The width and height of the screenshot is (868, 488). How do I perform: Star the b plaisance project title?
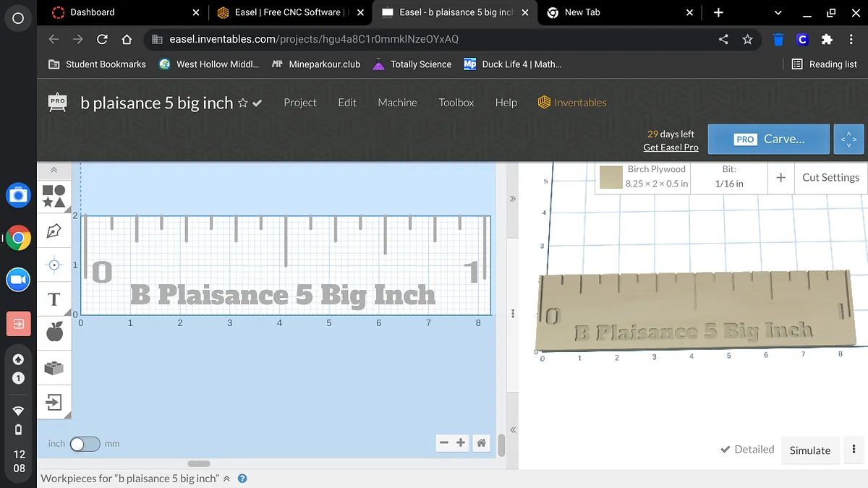[243, 103]
